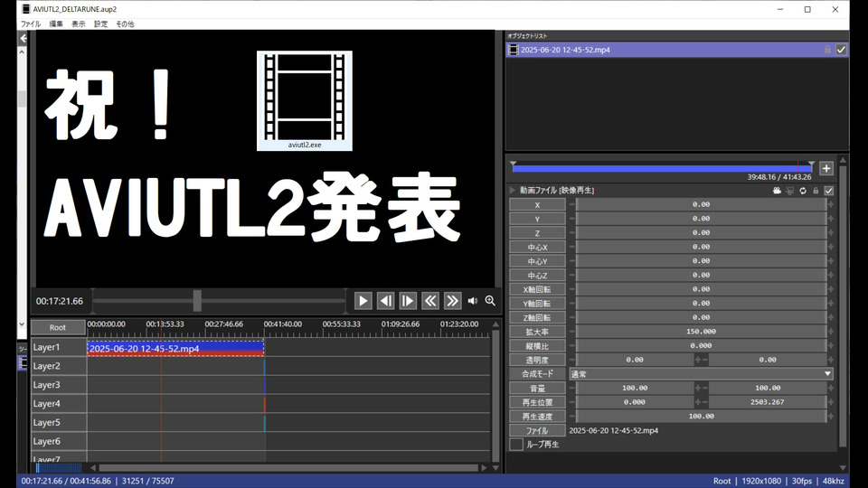
Task: Click the plus stepper next to X value
Action: click(x=830, y=205)
